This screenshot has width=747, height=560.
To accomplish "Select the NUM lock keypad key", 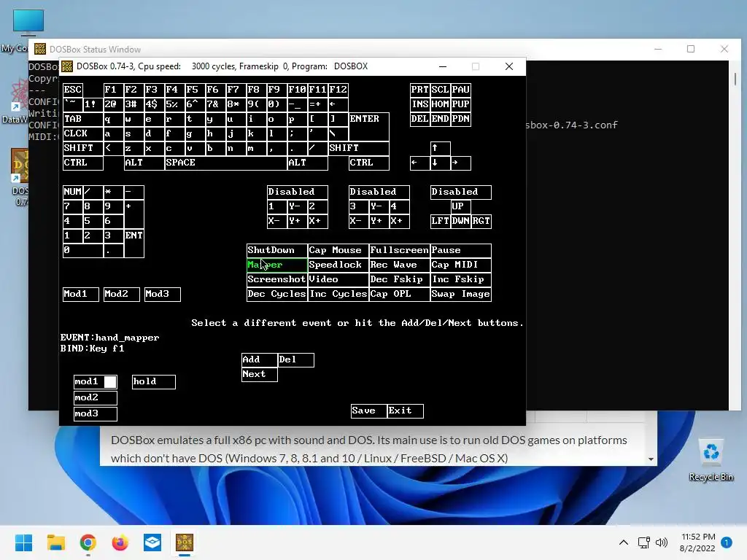I will click(x=73, y=192).
